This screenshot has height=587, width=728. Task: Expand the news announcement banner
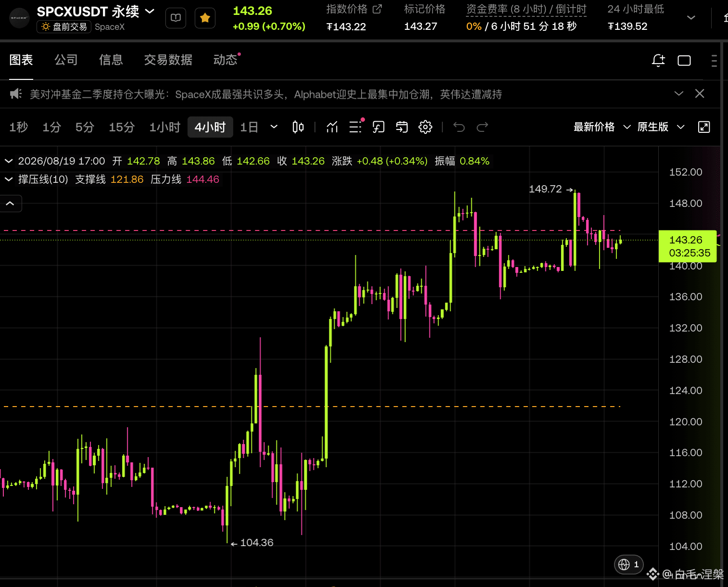tap(679, 93)
